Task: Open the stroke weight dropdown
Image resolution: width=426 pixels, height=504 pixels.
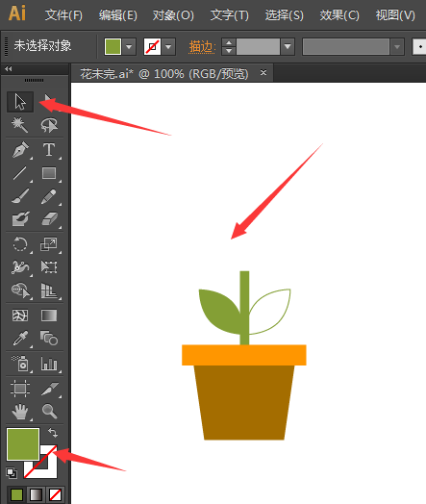Action: (288, 47)
